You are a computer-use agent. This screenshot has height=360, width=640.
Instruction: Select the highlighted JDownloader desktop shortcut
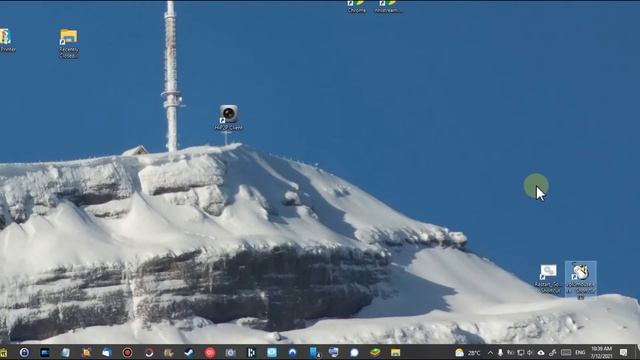point(580,279)
